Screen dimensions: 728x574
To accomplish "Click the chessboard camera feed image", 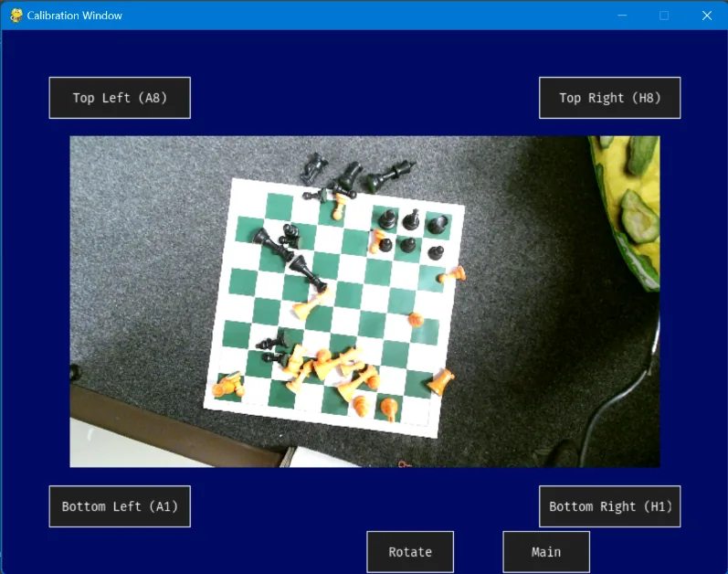I will point(364,302).
